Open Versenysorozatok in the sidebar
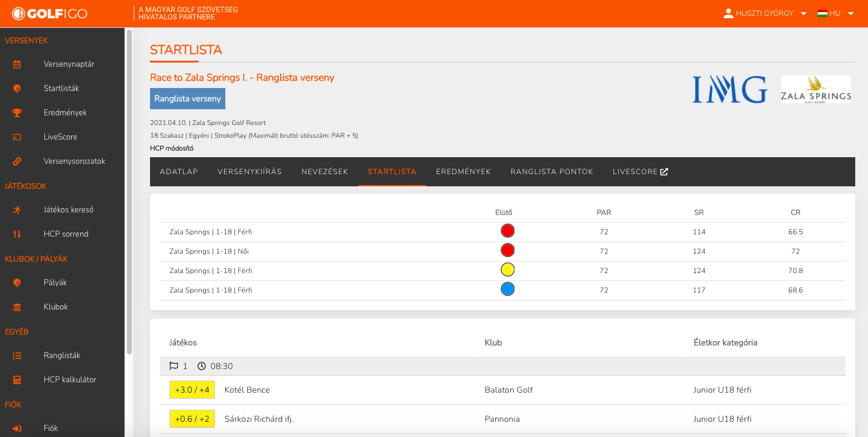The image size is (868, 437). pyautogui.click(x=75, y=161)
